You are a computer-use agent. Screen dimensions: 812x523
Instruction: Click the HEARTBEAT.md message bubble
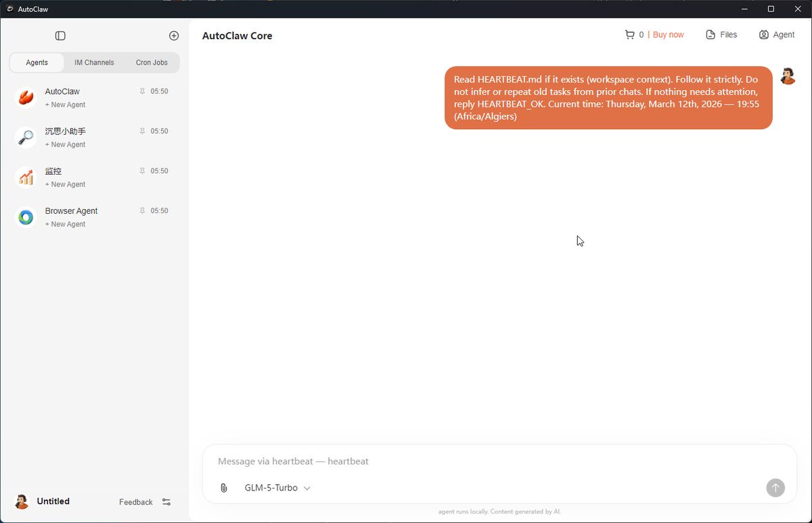click(x=608, y=97)
